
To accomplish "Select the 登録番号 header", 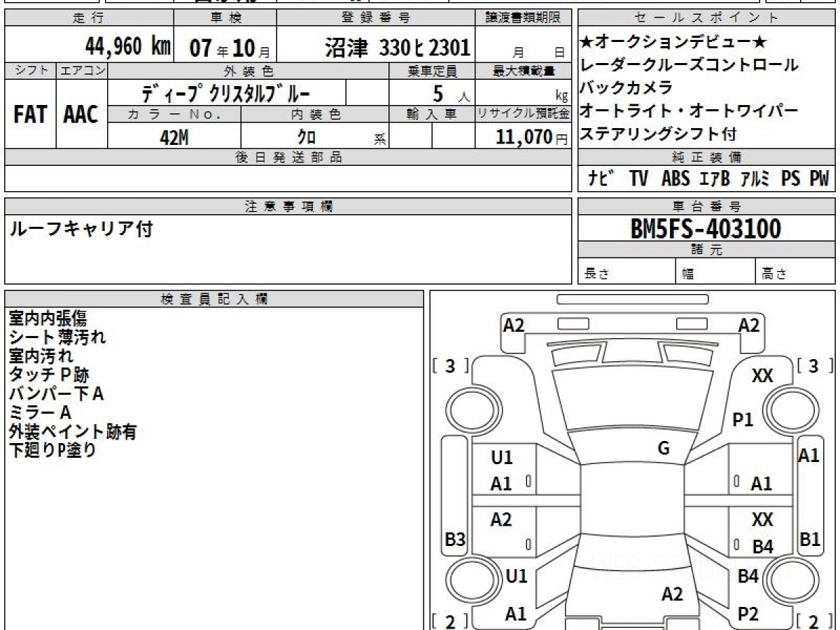I will [377, 18].
